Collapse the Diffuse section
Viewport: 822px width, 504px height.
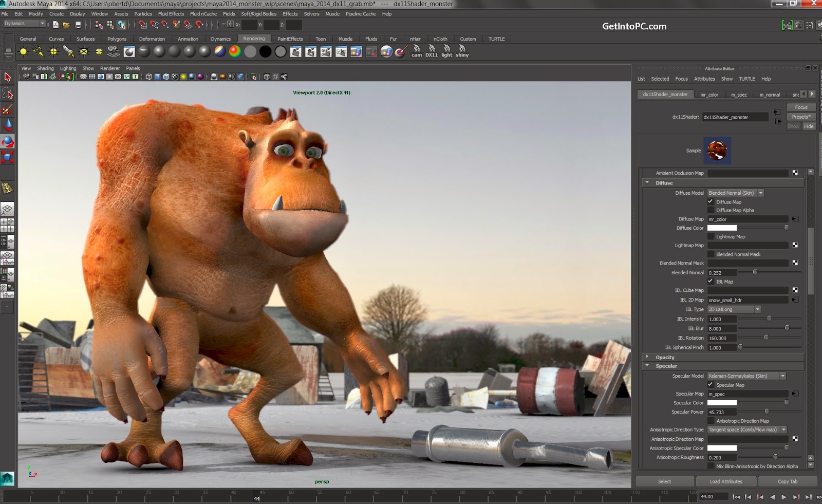pos(647,182)
